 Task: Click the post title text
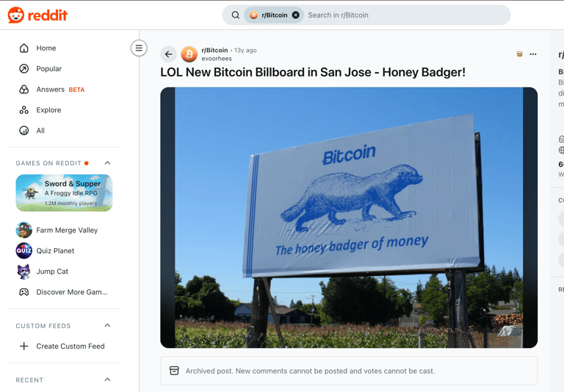click(313, 72)
